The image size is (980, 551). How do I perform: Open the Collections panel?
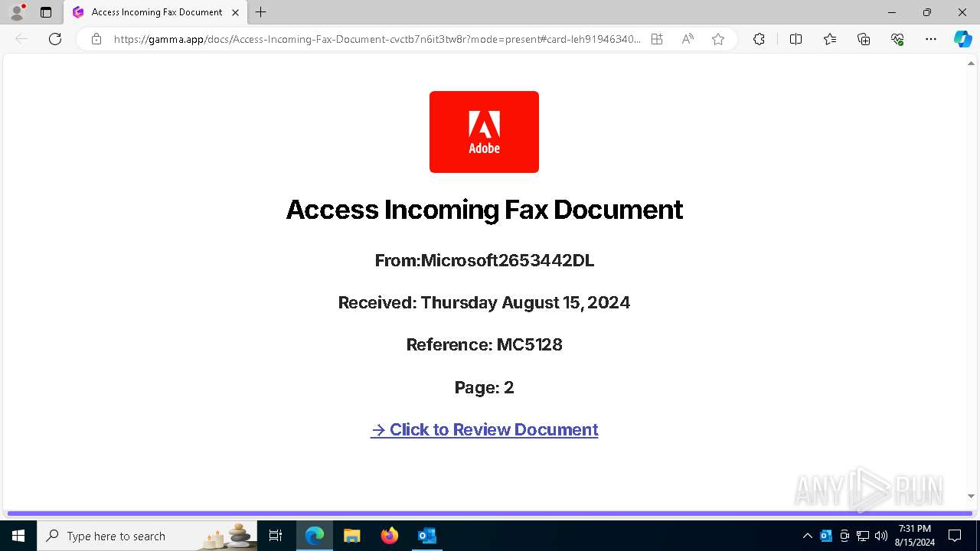point(864,39)
